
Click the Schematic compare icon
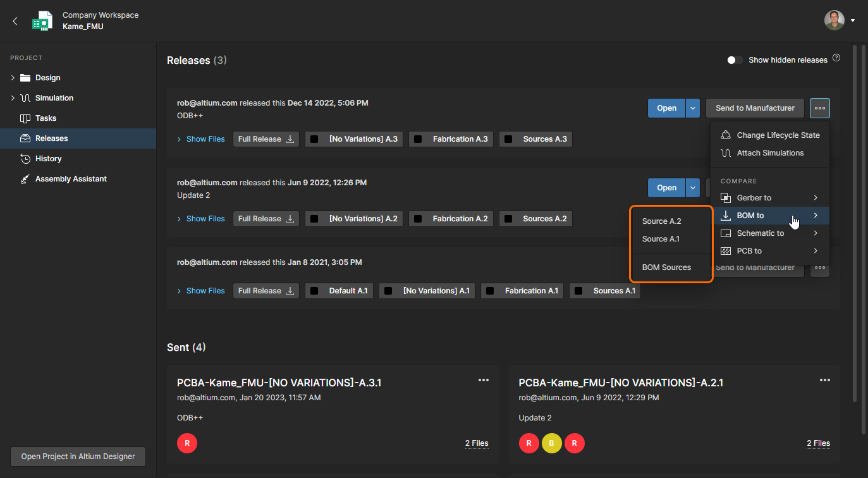click(726, 233)
